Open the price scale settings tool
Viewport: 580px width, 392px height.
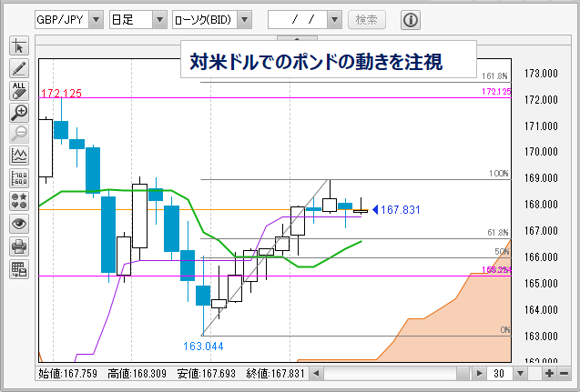pos(19,178)
